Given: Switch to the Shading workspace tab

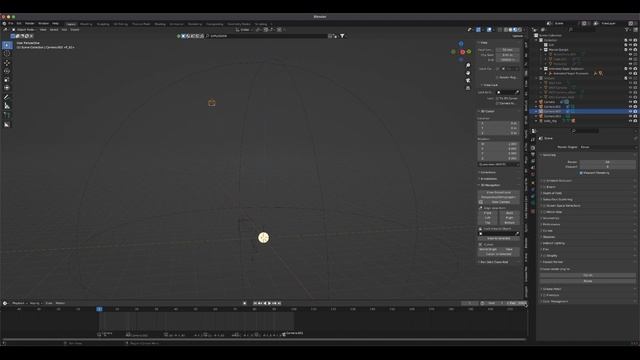Looking at the screenshot, I should (160, 24).
